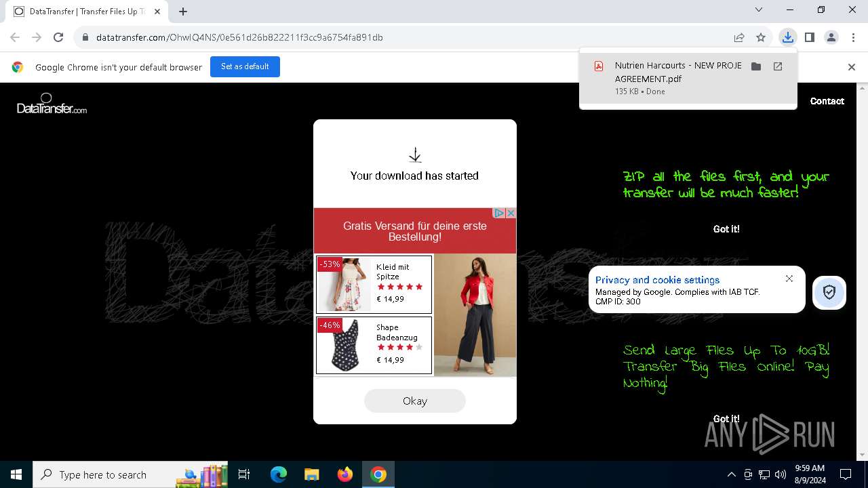Open the Contact menu link

pyautogui.click(x=827, y=101)
